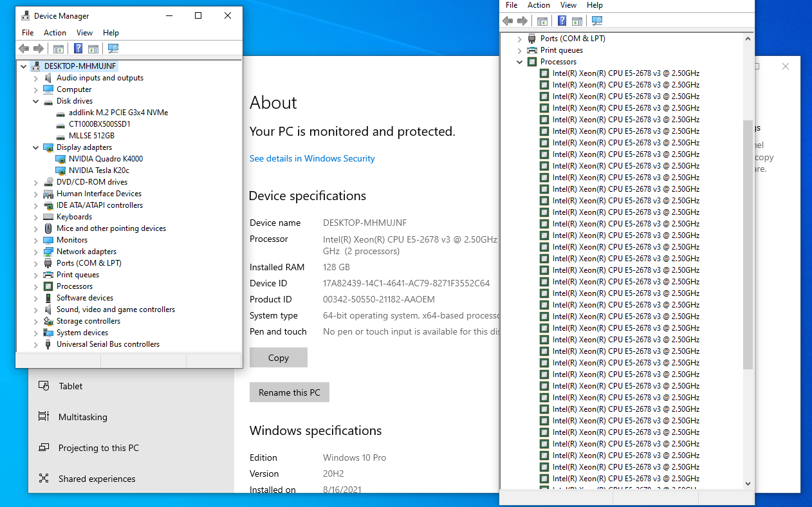Image resolution: width=812 pixels, height=507 pixels.
Task: Open View menu in left Device Manager
Action: pos(85,33)
